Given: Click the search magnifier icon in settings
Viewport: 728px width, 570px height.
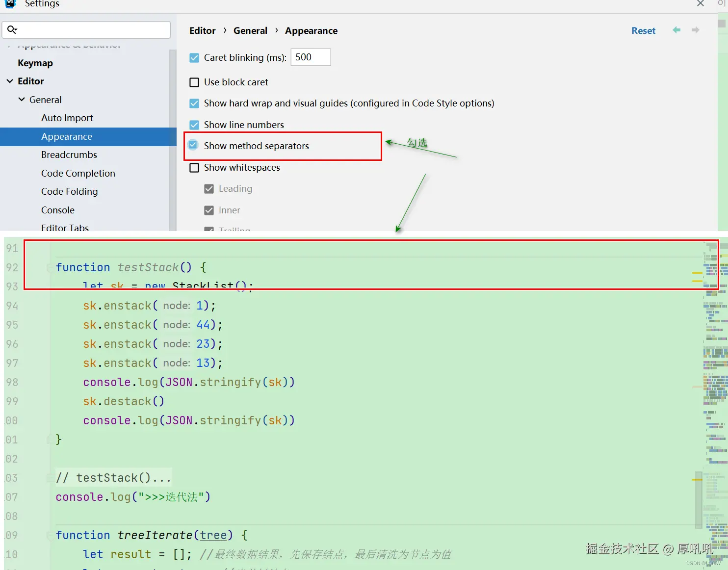Looking at the screenshot, I should pyautogui.click(x=12, y=30).
